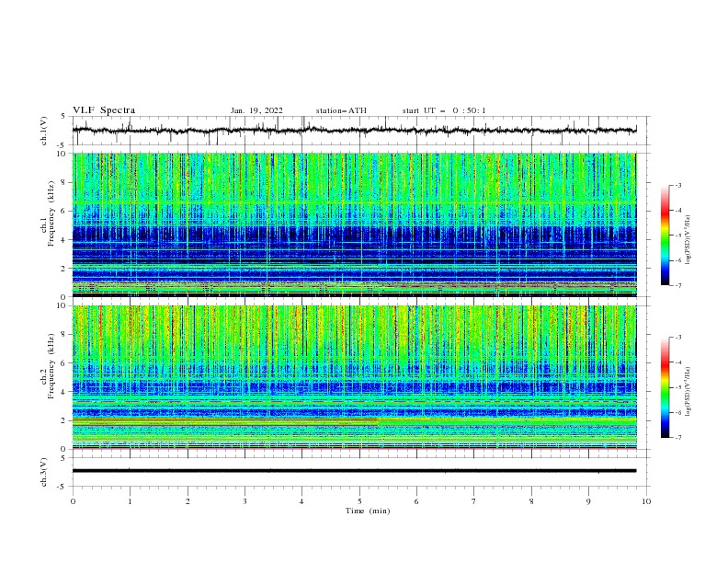
Task: Click the "ch.1(V)" axis label
Action: 44,131
